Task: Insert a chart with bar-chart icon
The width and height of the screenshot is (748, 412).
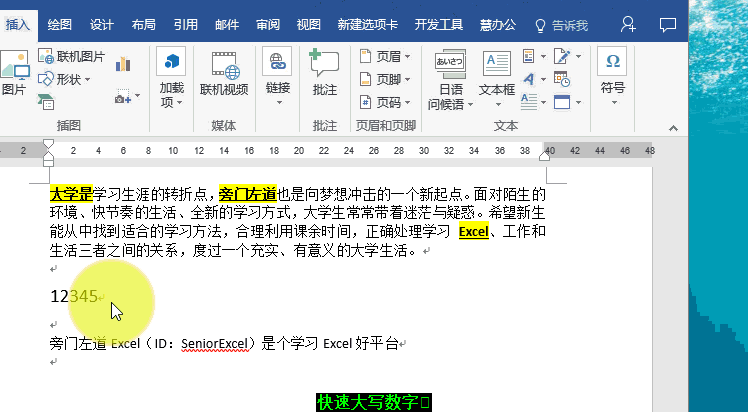Action: tap(123, 64)
